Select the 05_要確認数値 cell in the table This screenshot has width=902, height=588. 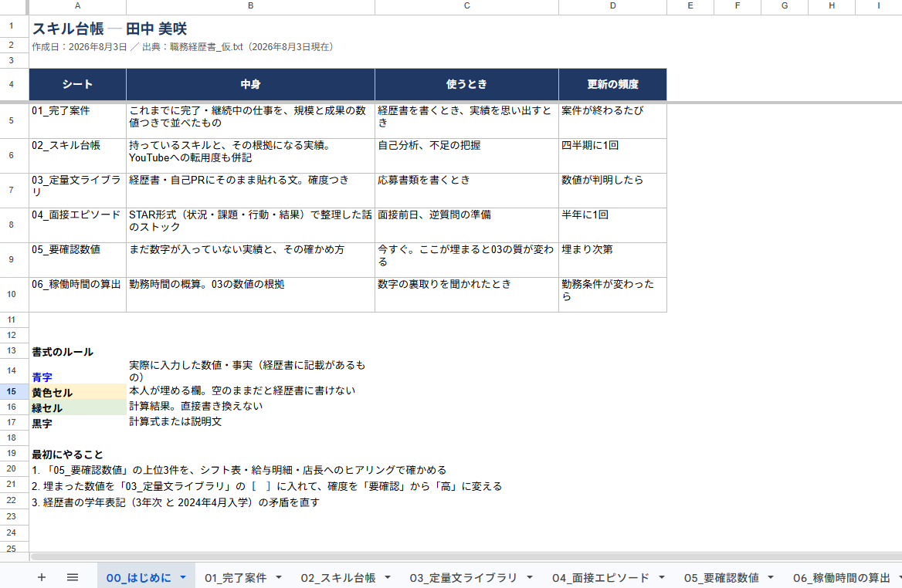[x=78, y=260]
